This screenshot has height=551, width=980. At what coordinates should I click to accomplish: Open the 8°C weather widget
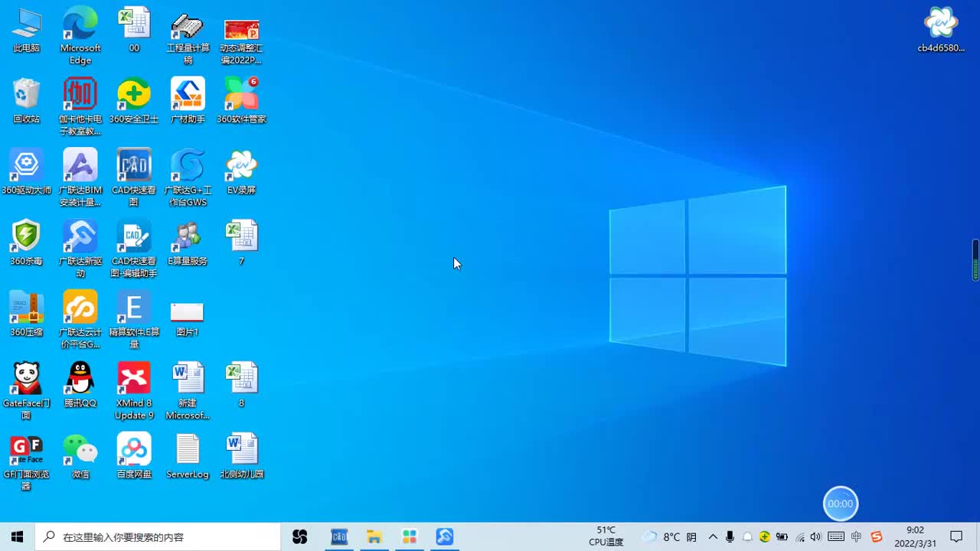669,536
